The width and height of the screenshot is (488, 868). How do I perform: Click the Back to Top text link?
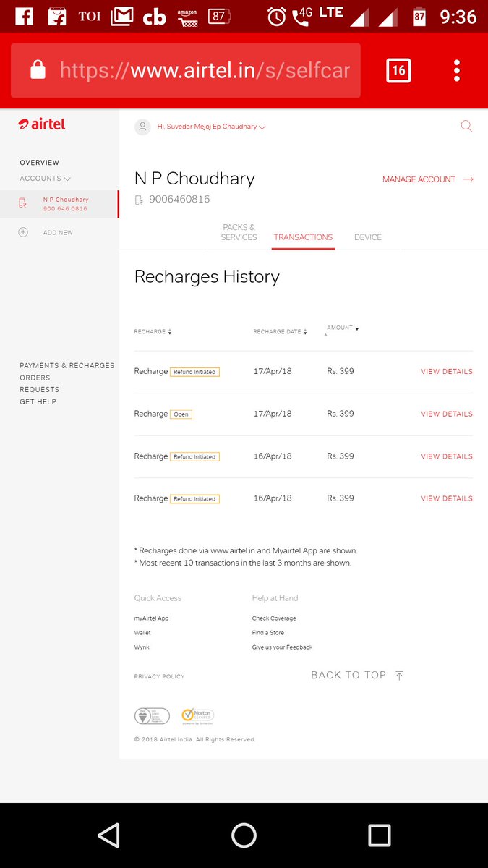(x=348, y=675)
